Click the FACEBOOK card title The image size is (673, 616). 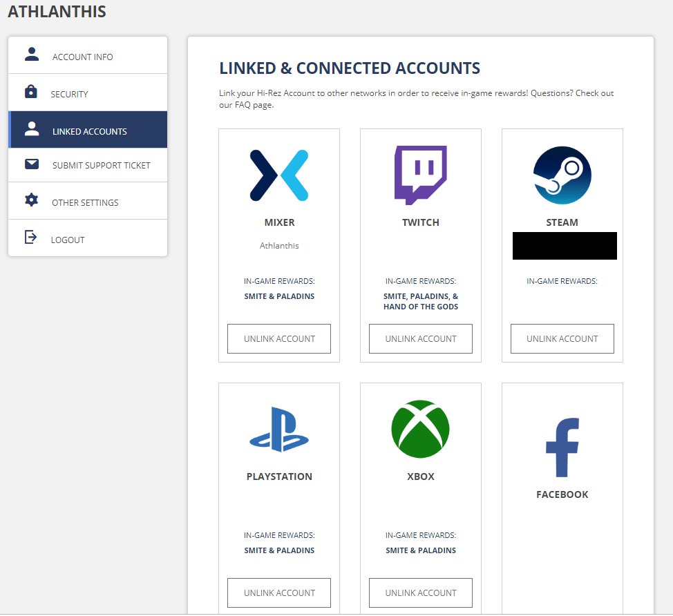point(562,494)
